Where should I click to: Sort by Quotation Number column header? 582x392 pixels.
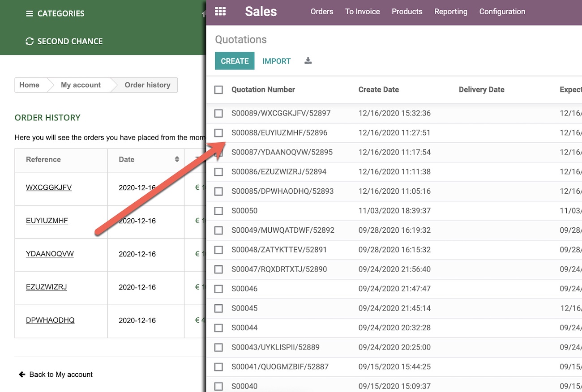click(263, 89)
